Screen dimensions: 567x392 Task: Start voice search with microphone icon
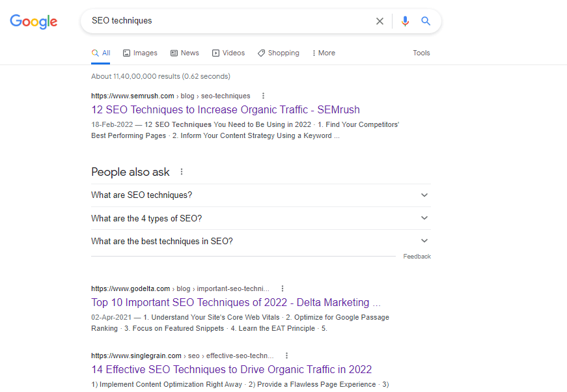coord(405,21)
